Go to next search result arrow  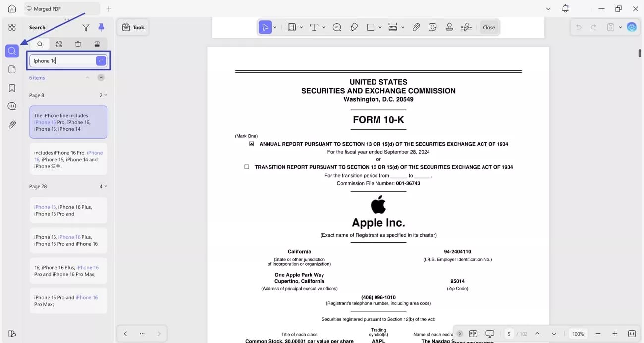tap(101, 78)
